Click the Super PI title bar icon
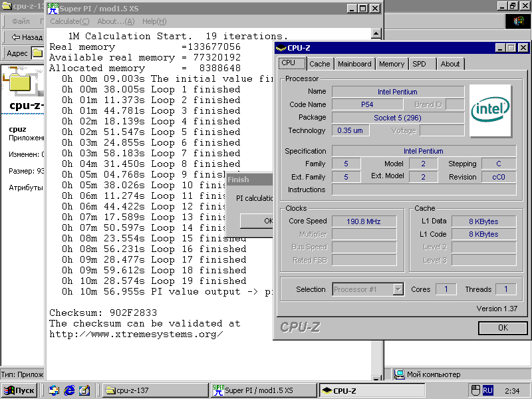Image resolution: width=532 pixels, height=399 pixels. point(53,9)
